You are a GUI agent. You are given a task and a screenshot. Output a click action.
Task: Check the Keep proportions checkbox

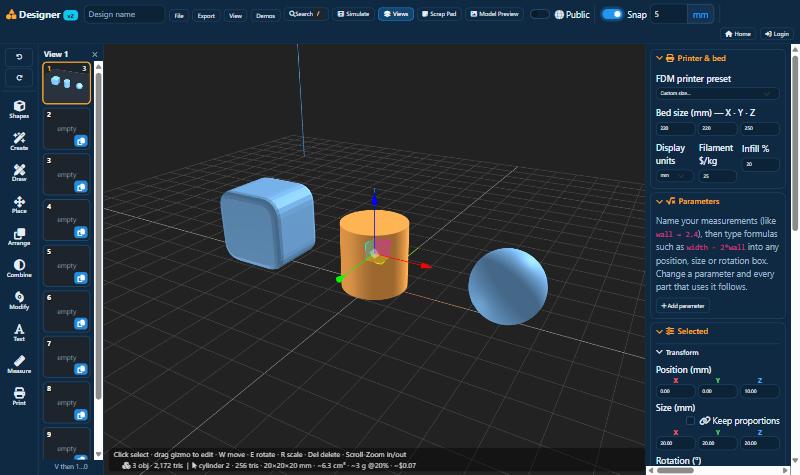[690, 421]
